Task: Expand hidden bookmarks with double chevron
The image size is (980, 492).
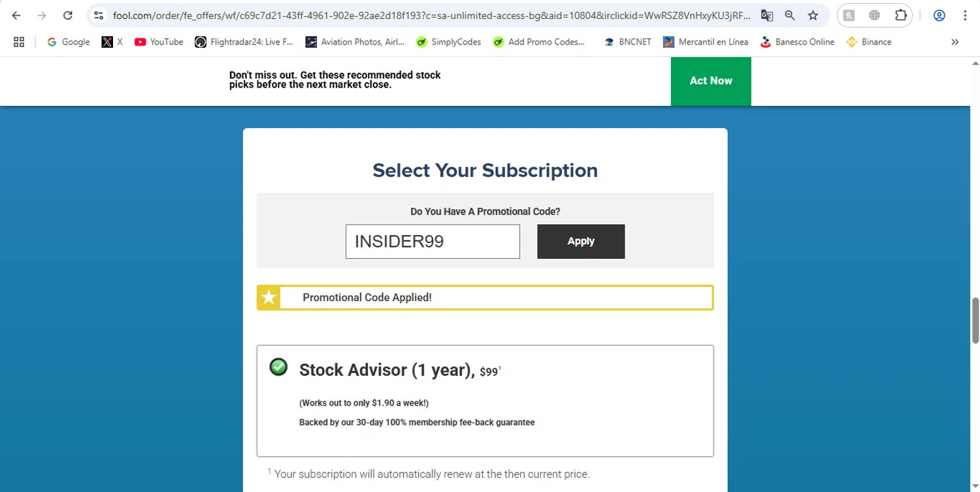Action: coord(955,42)
